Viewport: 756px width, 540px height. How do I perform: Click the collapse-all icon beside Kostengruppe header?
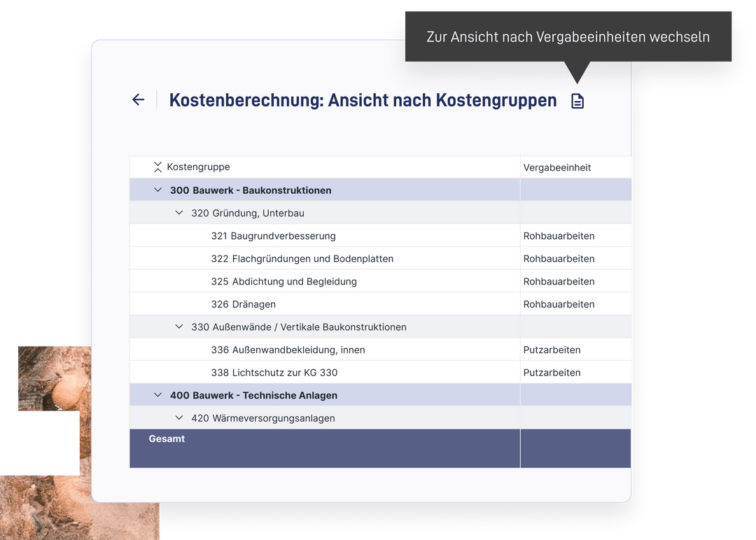point(157,167)
